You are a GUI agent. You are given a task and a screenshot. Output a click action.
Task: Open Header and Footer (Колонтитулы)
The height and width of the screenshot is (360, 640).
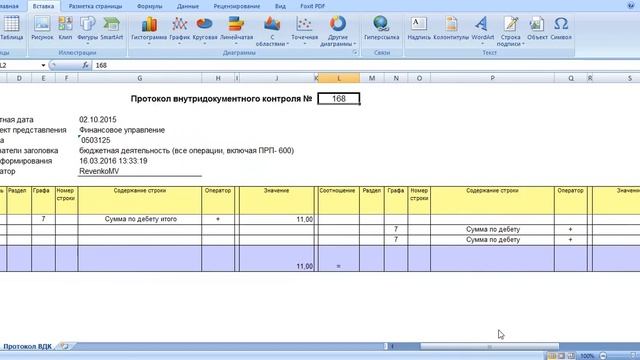click(x=451, y=28)
